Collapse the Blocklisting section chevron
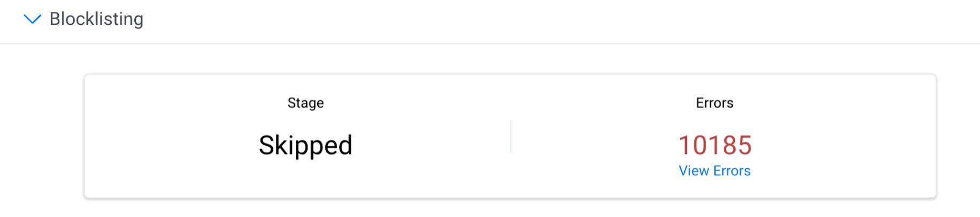Image resolution: width=980 pixels, height=217 pixels. click(33, 19)
